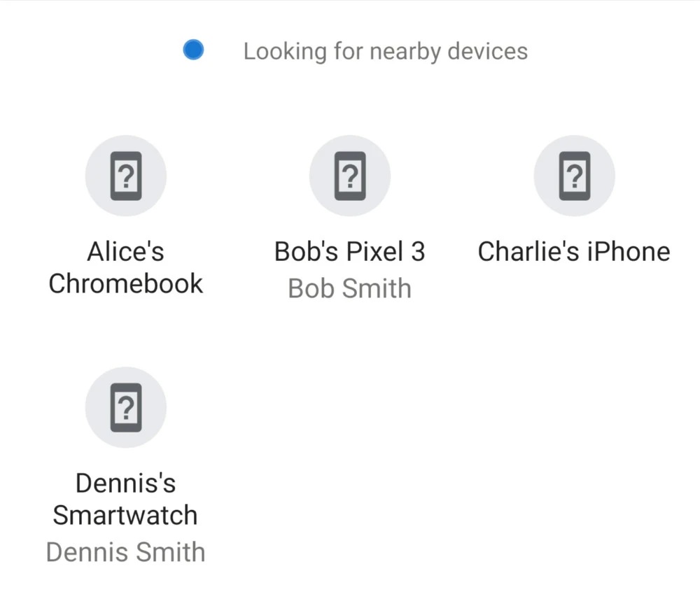Click the "Looking for nearby devices" status text
700x608 pixels.
pyautogui.click(x=386, y=51)
